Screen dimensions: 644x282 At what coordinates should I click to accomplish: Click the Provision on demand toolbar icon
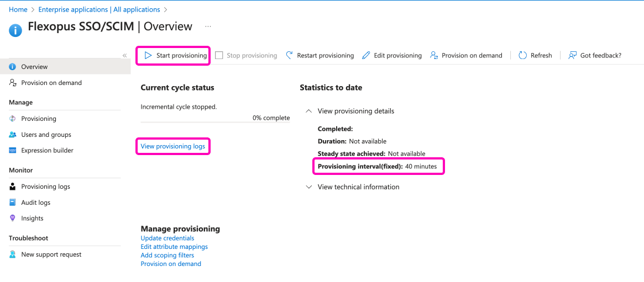(434, 55)
